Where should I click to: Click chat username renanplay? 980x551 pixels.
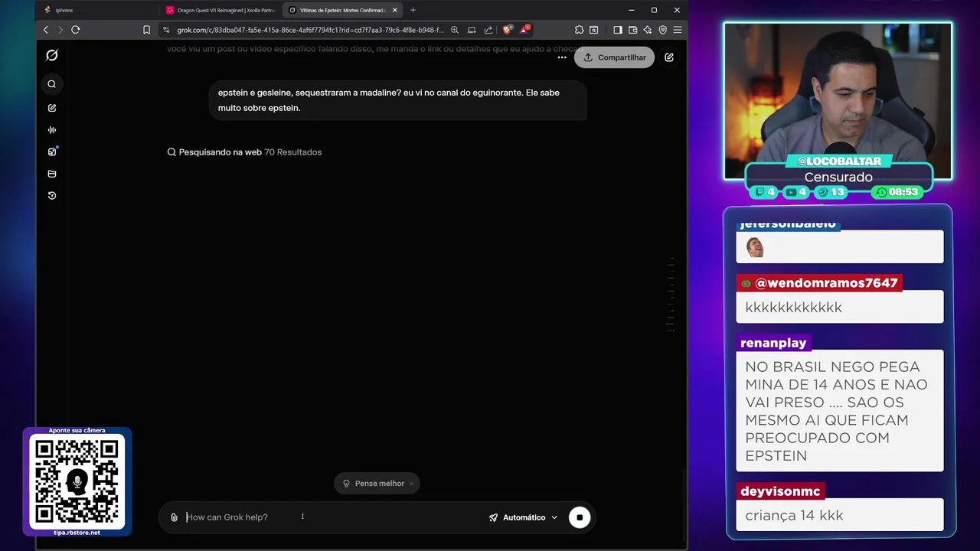pos(773,343)
